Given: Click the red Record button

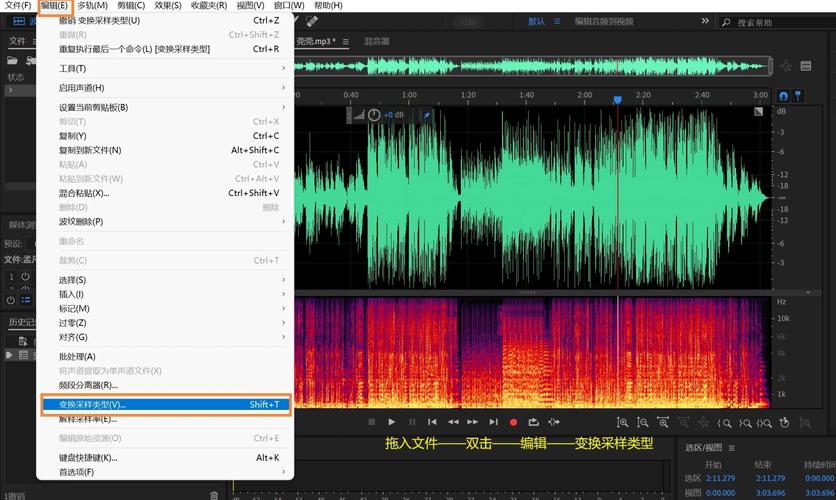Looking at the screenshot, I should (514, 423).
